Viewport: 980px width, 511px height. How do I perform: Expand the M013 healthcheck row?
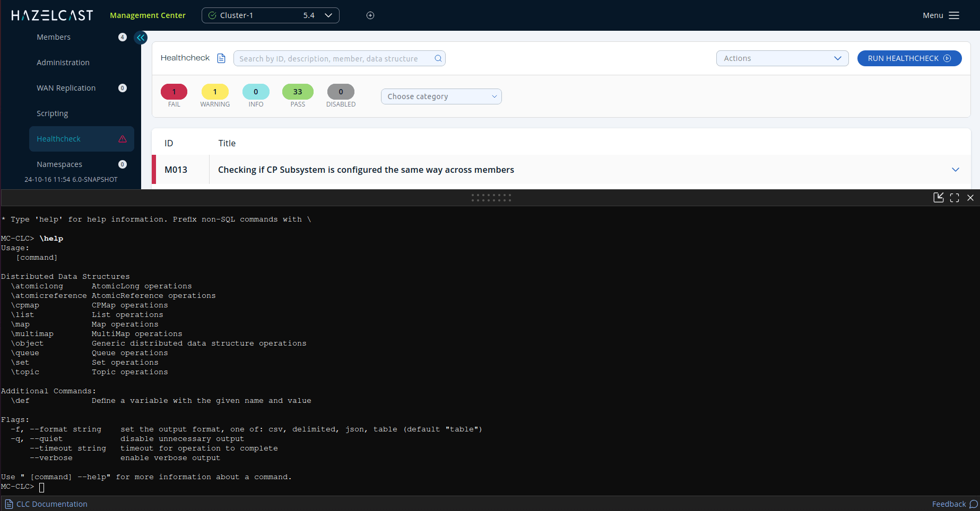(955, 170)
